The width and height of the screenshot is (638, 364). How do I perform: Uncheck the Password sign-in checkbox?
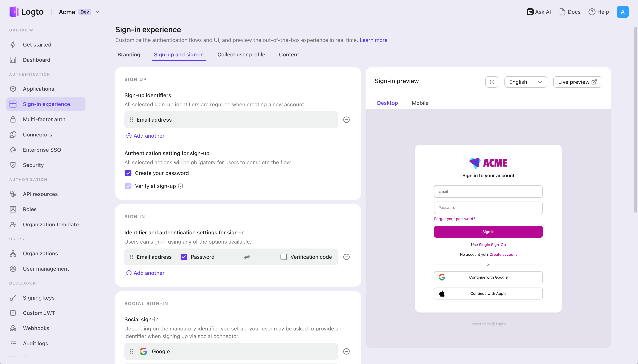pyautogui.click(x=184, y=257)
